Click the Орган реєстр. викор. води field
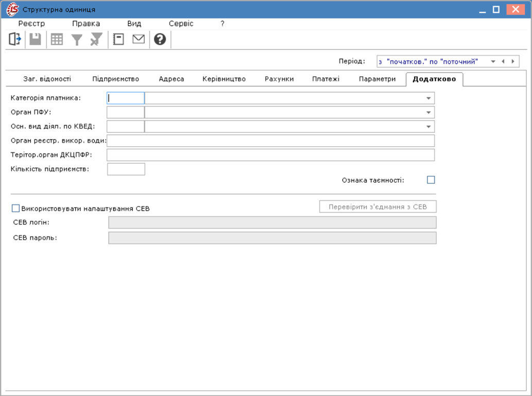 click(270, 141)
